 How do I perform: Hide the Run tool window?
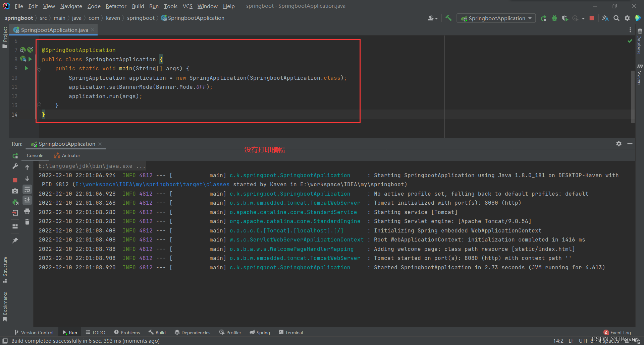630,144
